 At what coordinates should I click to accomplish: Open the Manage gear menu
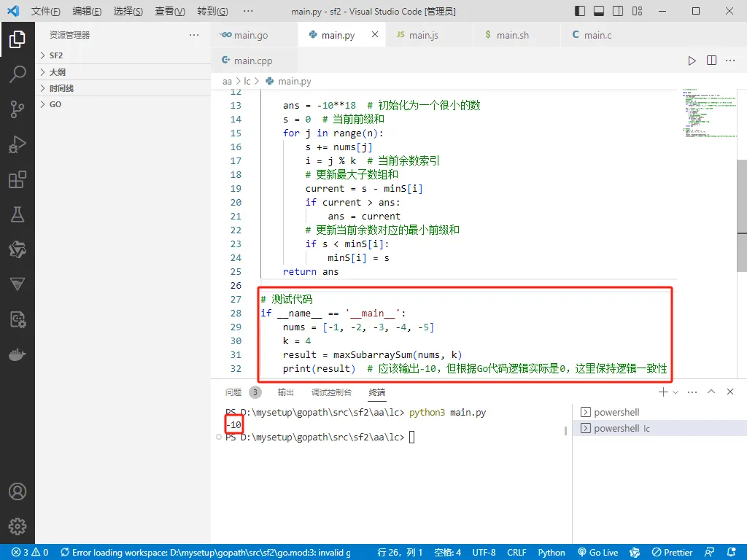tap(18, 526)
